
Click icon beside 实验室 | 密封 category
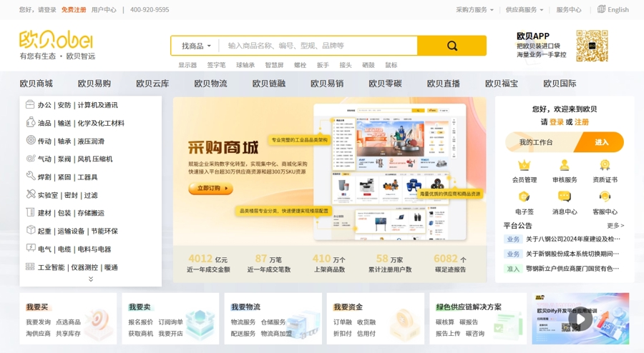(30, 194)
